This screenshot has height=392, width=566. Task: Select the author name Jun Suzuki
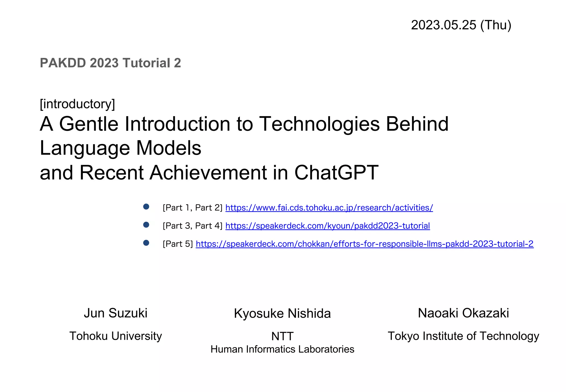point(116,313)
